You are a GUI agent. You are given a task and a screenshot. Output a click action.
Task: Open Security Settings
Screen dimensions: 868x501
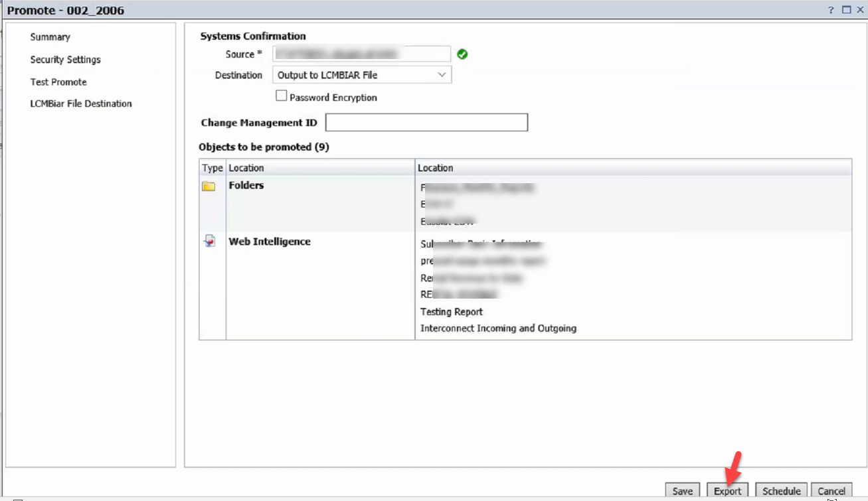(65, 60)
